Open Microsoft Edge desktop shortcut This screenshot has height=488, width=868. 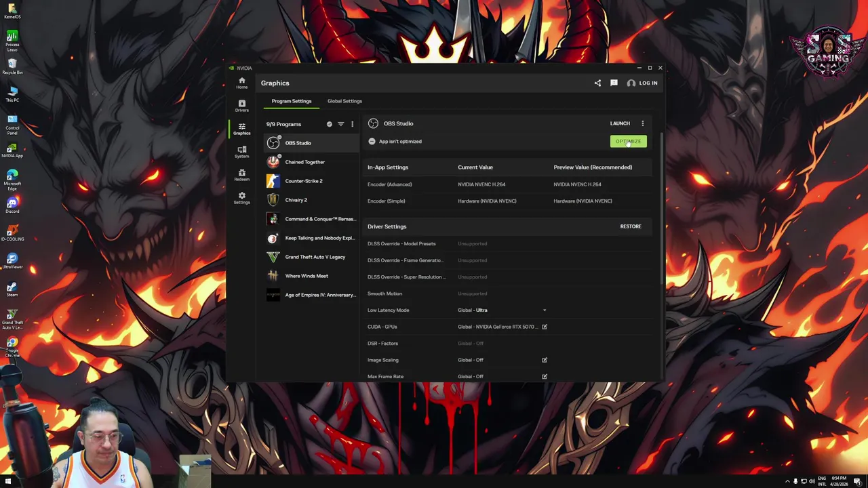coord(12,179)
